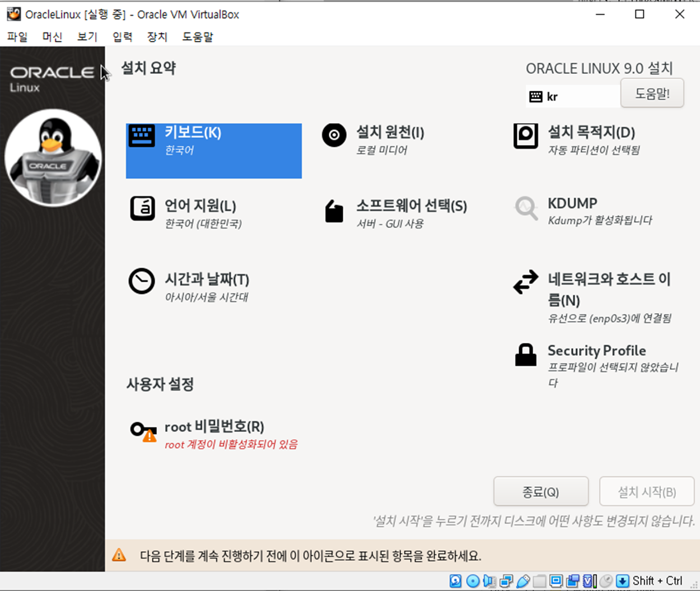The height and width of the screenshot is (591, 700).
Task: Open 네트워크와 호스트 이름(N) settings
Action: point(609,289)
